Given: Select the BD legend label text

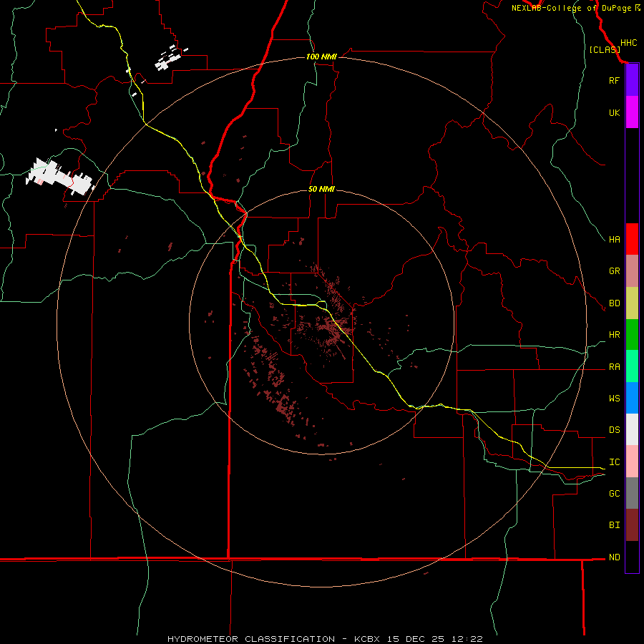Looking at the screenshot, I should point(615,303).
